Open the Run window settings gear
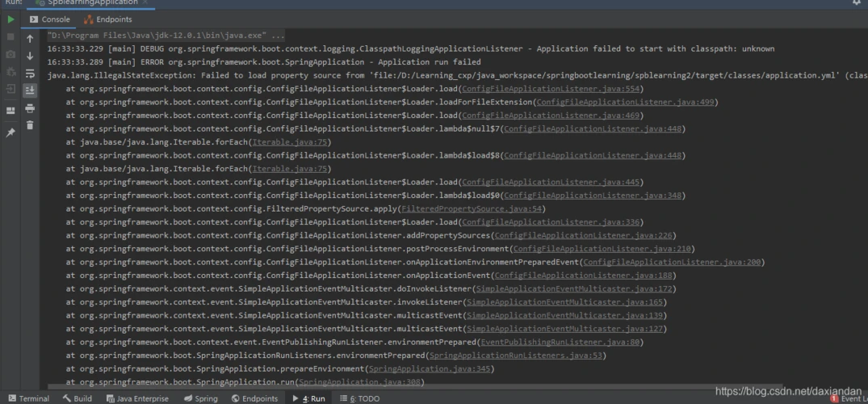Viewport: 868px width, 404px height. 857,2
